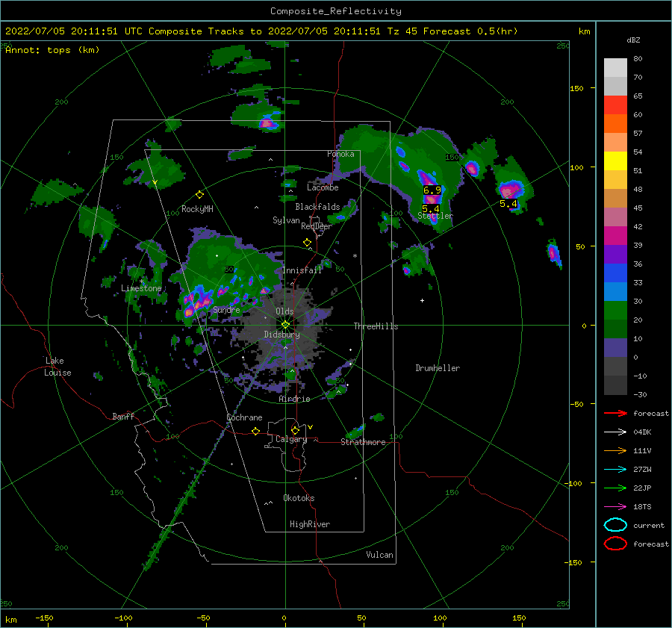Click the bright red swatch in the dBZ scale
Image resolution: width=672 pixels, height=628 pixels.
coord(615,105)
